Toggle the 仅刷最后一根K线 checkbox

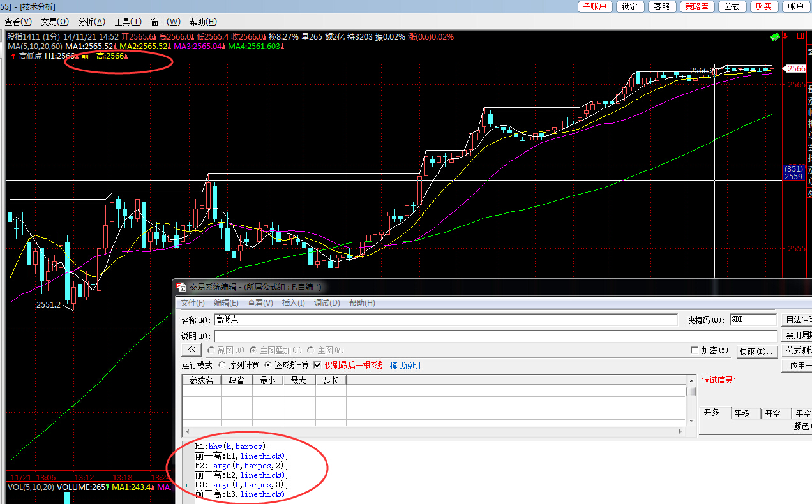pos(317,366)
